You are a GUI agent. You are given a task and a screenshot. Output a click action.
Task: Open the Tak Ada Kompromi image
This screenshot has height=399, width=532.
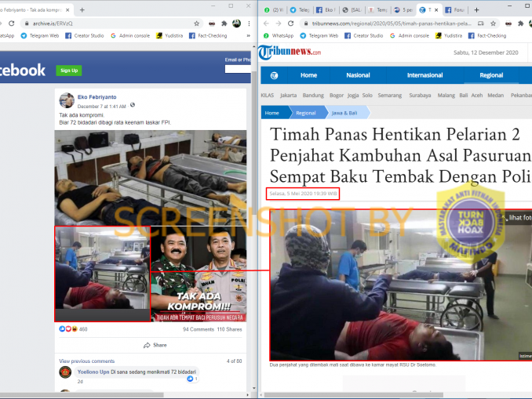coord(199,274)
